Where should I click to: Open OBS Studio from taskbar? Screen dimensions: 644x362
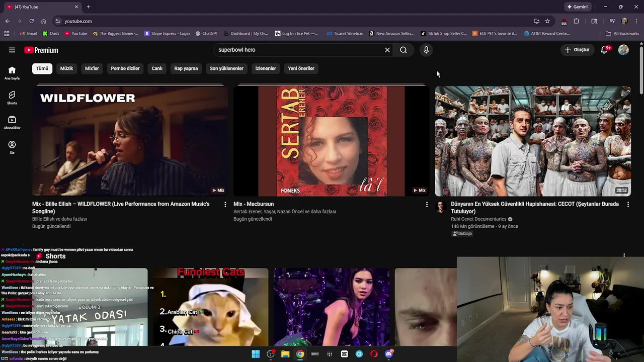click(x=271, y=354)
